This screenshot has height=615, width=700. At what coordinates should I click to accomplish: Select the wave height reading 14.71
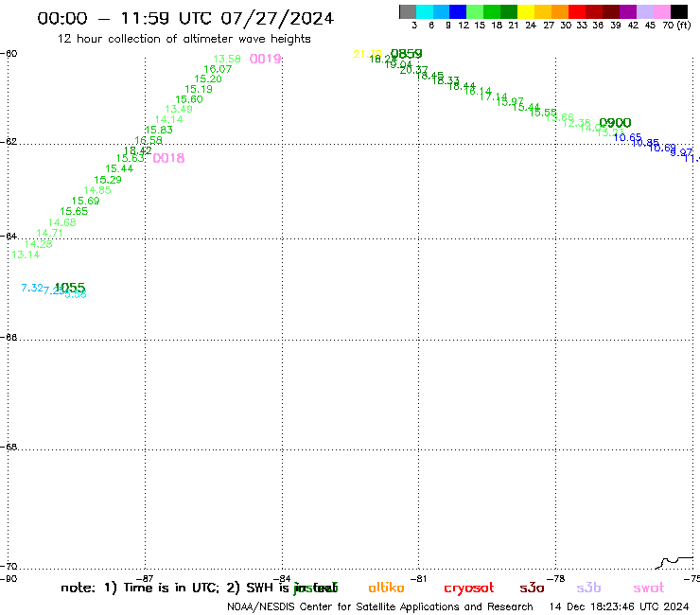(x=49, y=233)
